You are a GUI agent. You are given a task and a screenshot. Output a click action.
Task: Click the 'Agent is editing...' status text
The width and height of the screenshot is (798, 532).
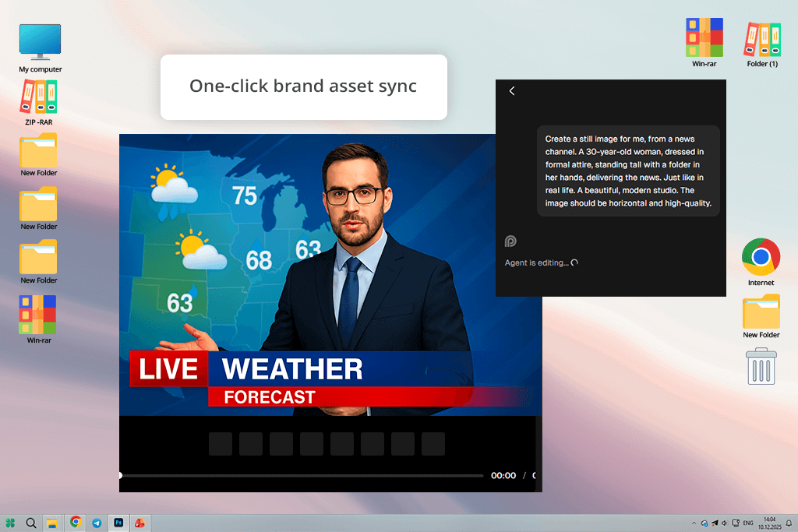click(x=537, y=263)
